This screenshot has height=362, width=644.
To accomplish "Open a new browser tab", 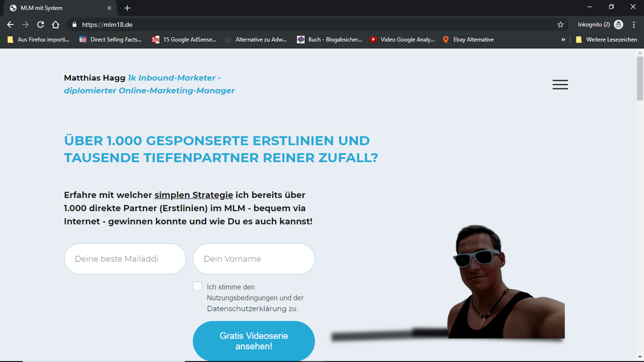I will (x=127, y=8).
